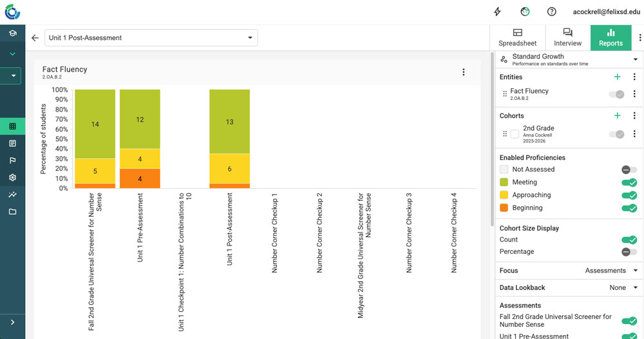Switch to the Interview tab
Screen dimensions: 644x339
(567, 37)
